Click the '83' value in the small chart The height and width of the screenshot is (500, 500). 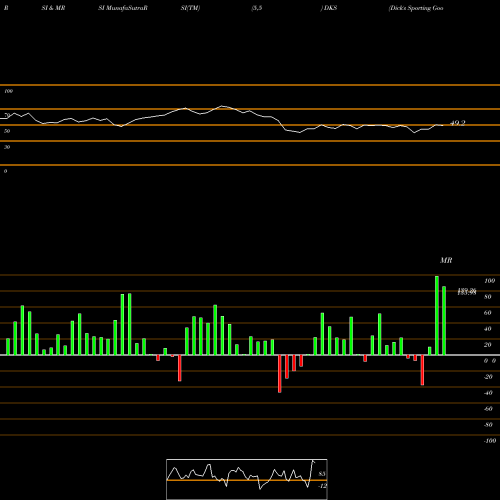pos(322,474)
